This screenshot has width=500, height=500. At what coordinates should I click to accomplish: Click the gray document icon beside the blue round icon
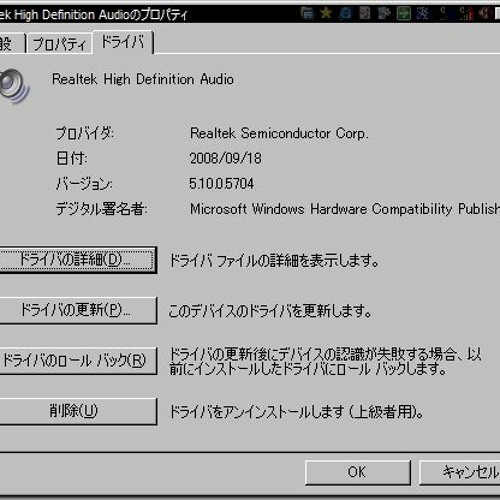pyautogui.click(x=364, y=13)
